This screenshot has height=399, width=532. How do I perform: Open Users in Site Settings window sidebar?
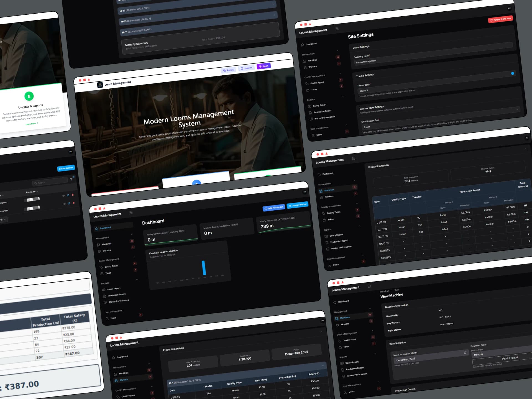click(x=319, y=135)
